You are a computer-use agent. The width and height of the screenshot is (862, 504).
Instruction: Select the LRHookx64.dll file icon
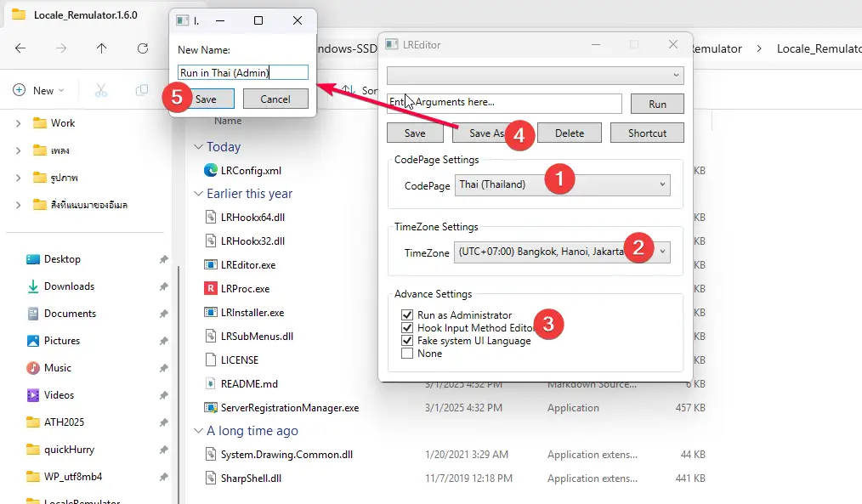tap(211, 217)
